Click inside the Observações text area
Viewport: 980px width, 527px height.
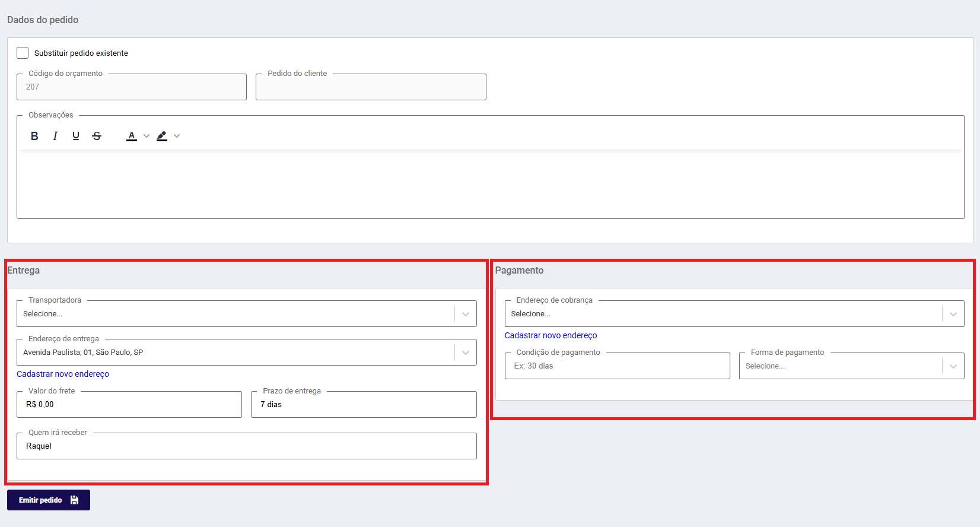coord(490,184)
